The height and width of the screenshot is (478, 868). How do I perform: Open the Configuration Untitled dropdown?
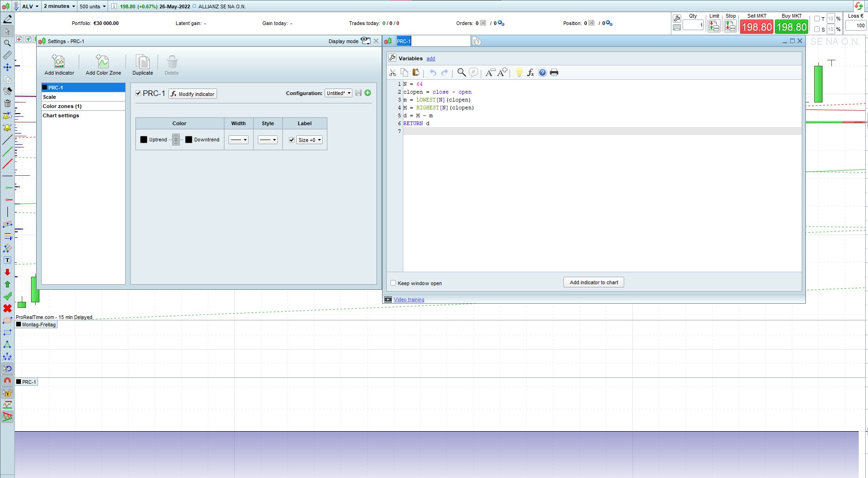[338, 93]
